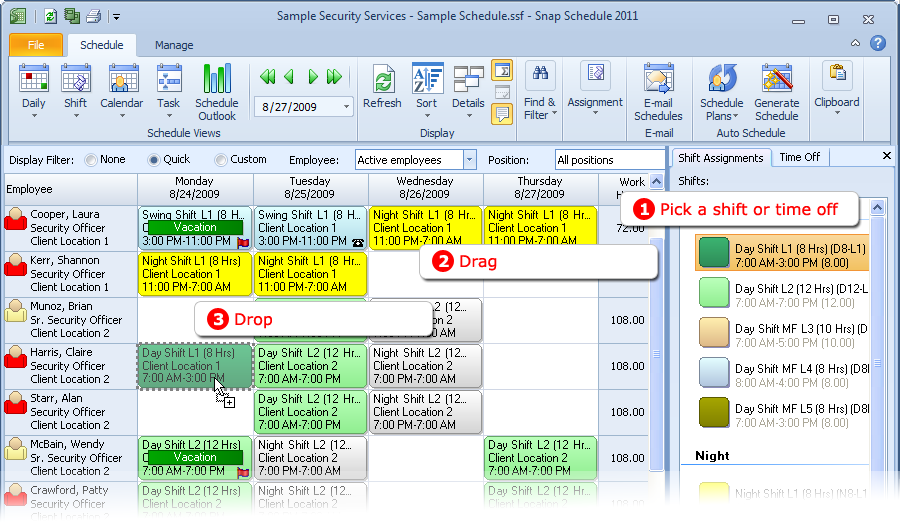Select the Custom display filter radio
Viewport: 900px width, 525px height.
[220, 160]
